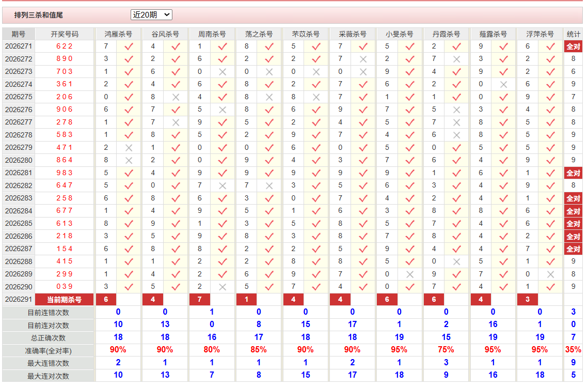
Task: Click the red check mark for 薤露杀号 in row 2026287
Action: tap(504, 249)
